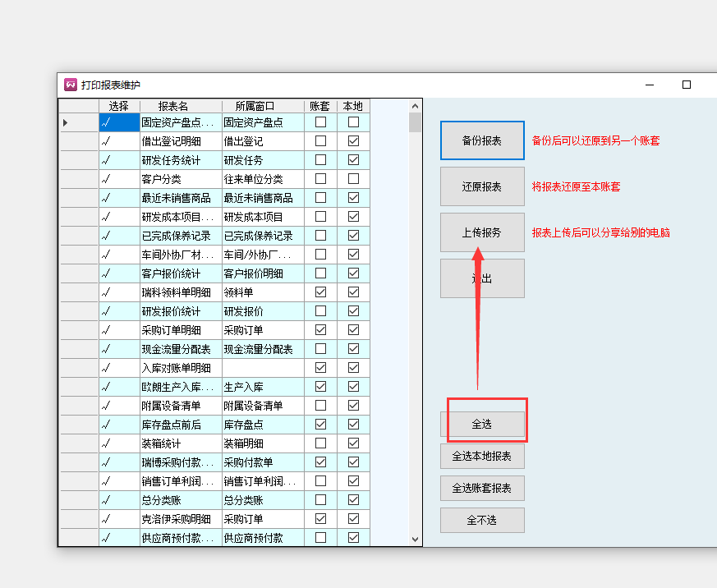Screen dimensions: 717x588
Task: Click the 所属窗口 column header
Action: (x=255, y=106)
